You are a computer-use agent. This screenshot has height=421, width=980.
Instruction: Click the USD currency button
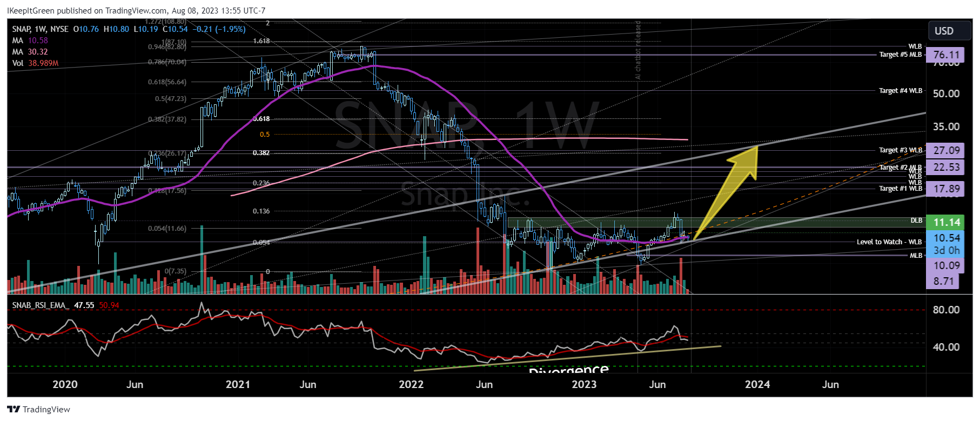point(949,31)
